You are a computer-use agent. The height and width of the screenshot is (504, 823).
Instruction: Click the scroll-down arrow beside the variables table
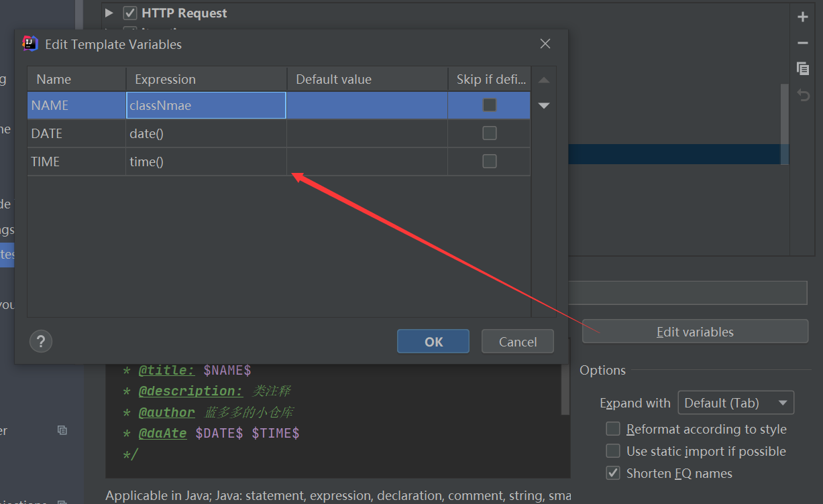544,105
